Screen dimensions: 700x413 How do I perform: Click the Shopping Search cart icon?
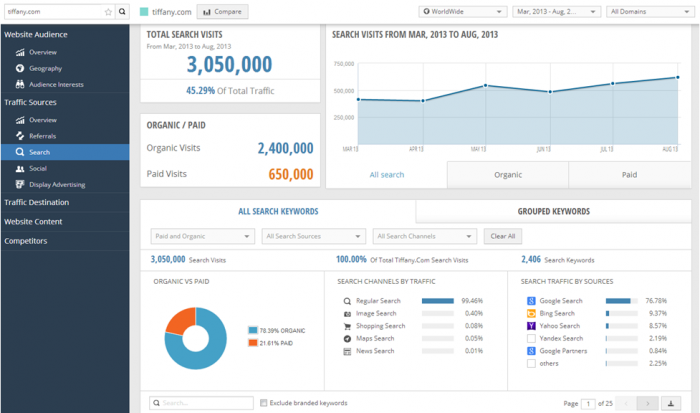click(347, 326)
